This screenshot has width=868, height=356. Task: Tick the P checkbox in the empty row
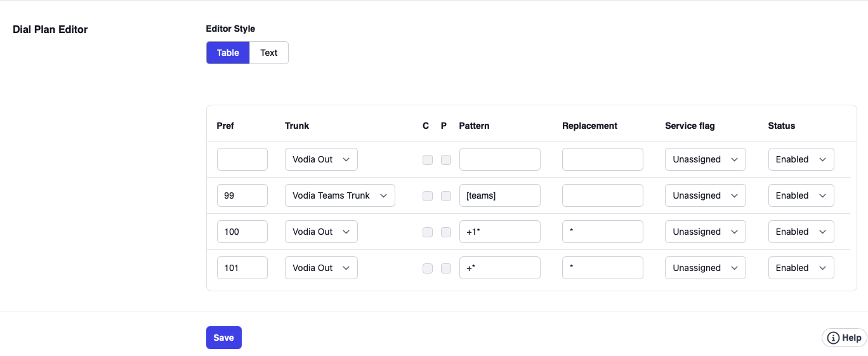pyautogui.click(x=446, y=160)
